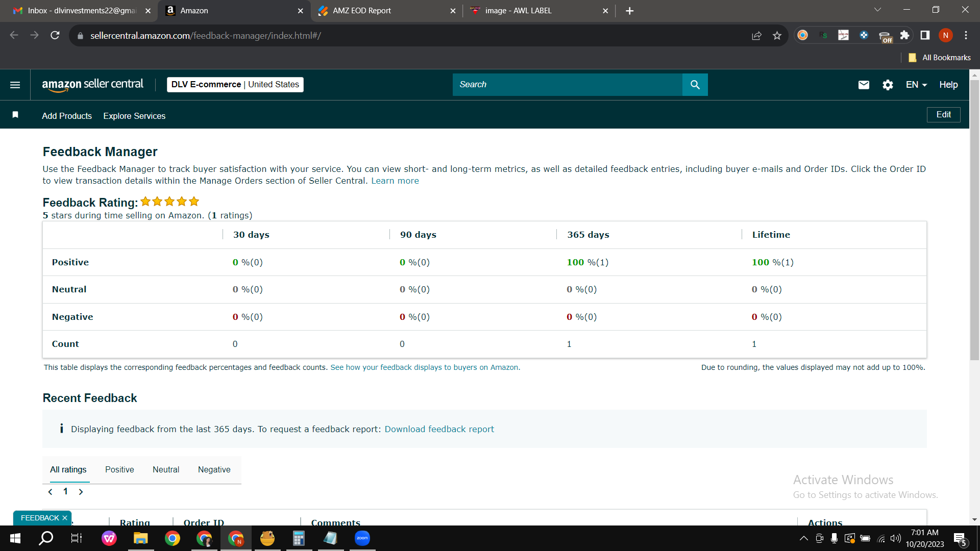The width and height of the screenshot is (980, 551).
Task: Click the volume speaker tray icon
Action: (895, 538)
